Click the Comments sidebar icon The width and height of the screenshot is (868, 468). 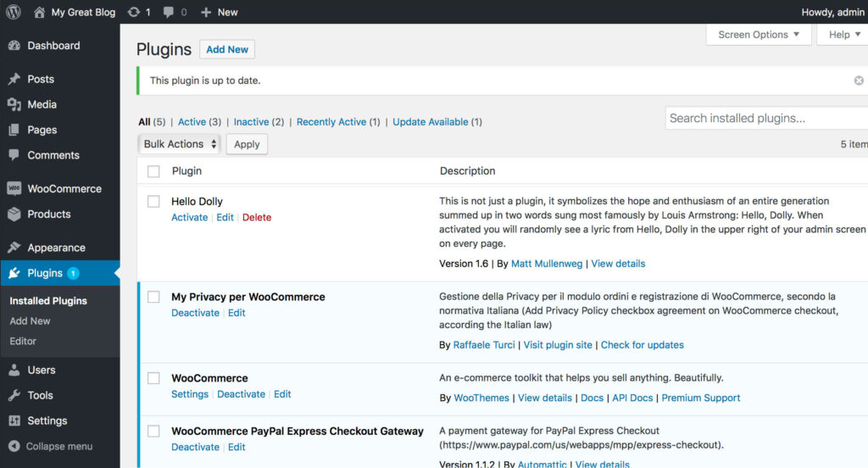pyautogui.click(x=14, y=155)
